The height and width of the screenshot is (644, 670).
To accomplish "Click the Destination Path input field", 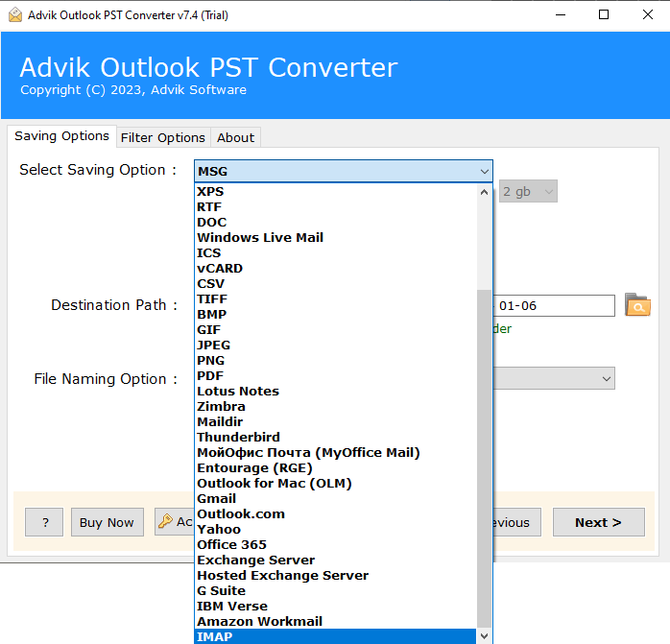I will 554,305.
